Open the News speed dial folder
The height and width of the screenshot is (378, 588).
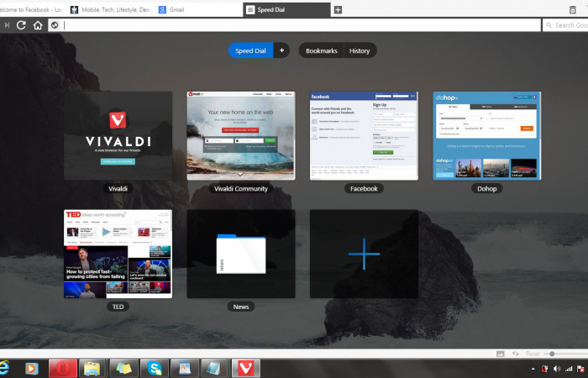point(241,254)
